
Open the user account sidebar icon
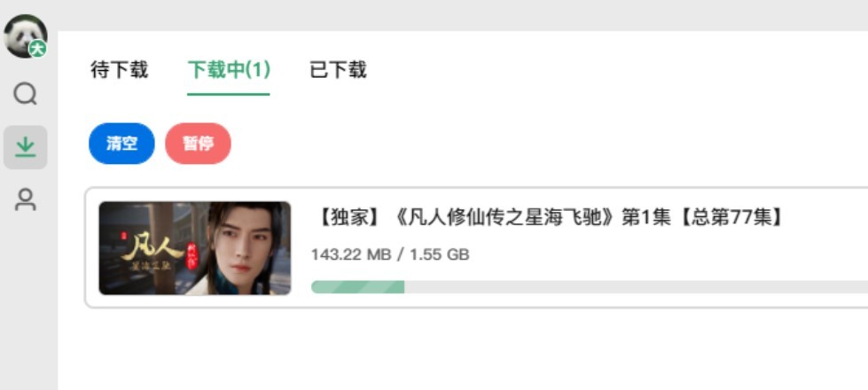[x=25, y=199]
